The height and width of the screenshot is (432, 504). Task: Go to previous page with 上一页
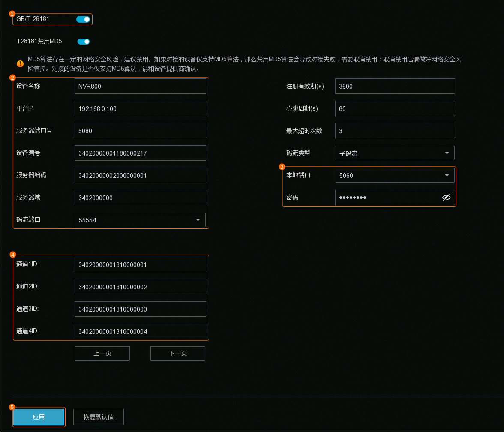click(x=102, y=354)
